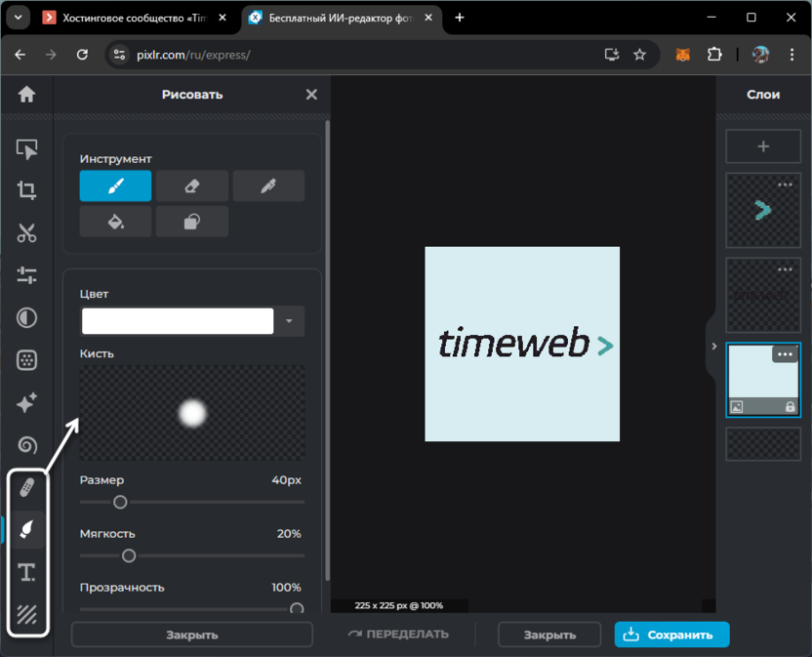This screenshot has width=812, height=657.
Task: Open a new browser tab
Action: coord(460,18)
